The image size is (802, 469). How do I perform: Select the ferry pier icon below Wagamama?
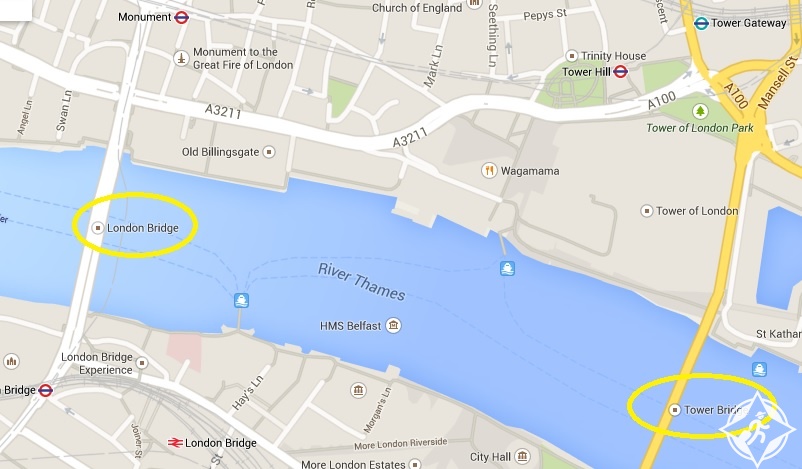click(x=507, y=268)
